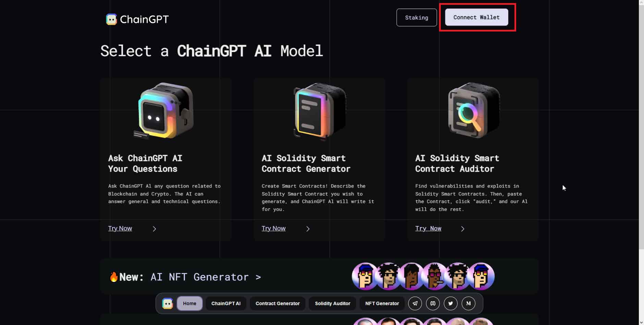Viewport: 644px width, 325px height.
Task: Open the Contract Generator tab
Action: click(x=277, y=303)
